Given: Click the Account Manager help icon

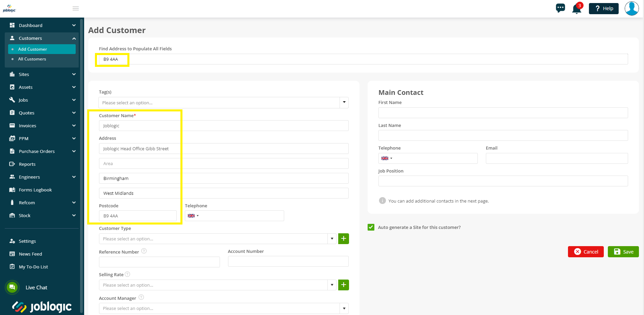Looking at the screenshot, I should coord(141,297).
